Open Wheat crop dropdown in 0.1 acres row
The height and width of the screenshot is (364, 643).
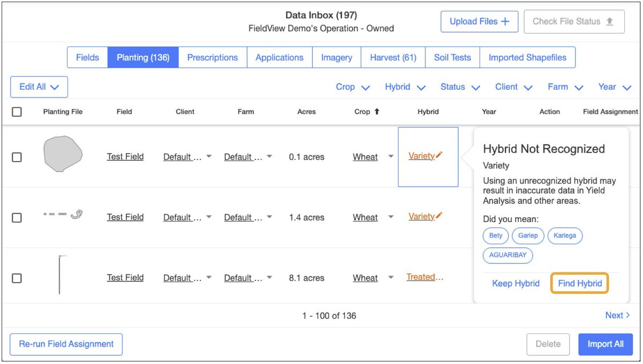(x=391, y=156)
